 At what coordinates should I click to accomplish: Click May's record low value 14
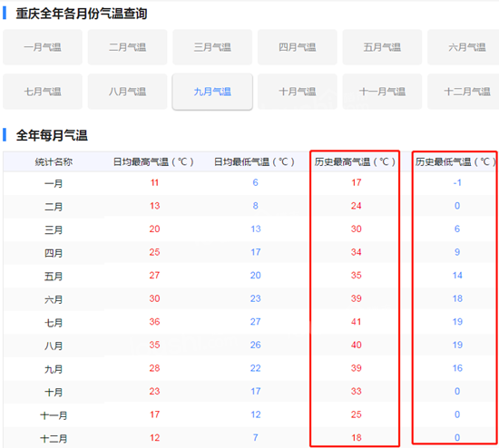click(457, 276)
